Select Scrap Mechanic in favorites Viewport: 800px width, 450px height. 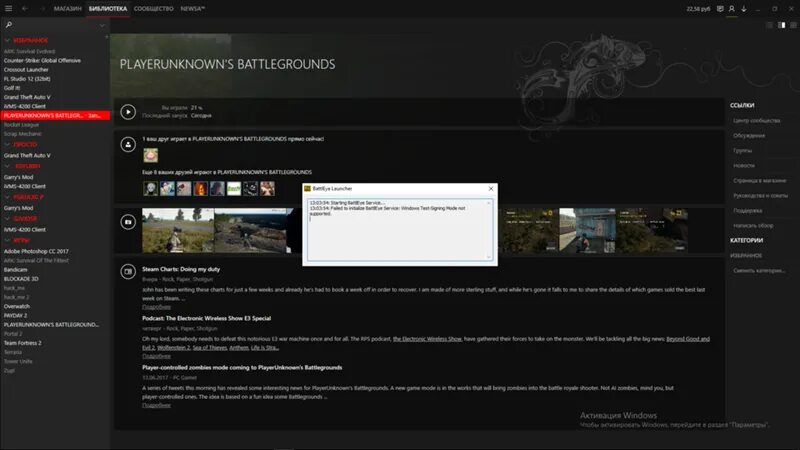[23, 134]
